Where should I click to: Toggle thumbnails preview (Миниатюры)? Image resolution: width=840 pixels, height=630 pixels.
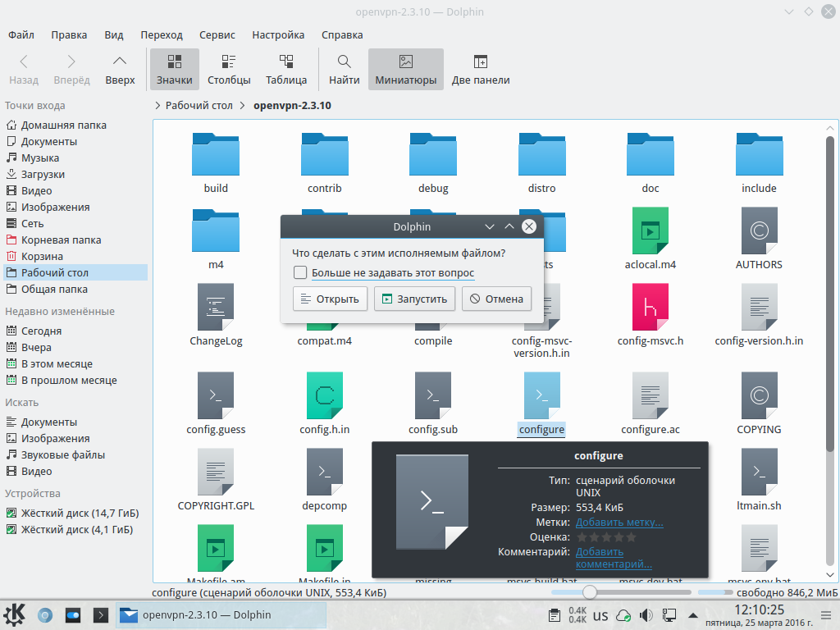[x=405, y=70]
